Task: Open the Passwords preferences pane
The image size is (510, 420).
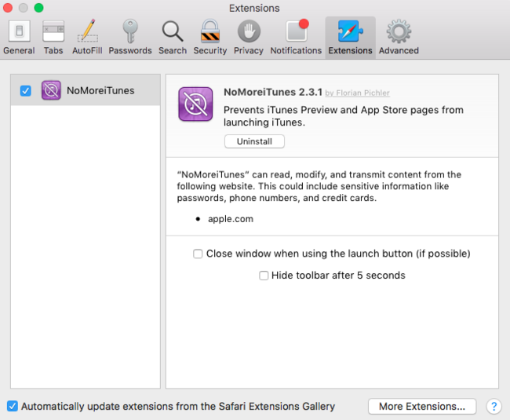Action: pos(130,38)
